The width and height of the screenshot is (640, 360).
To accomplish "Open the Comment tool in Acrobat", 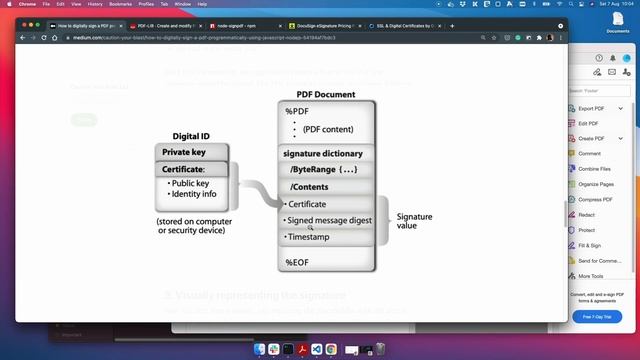I will (589, 153).
